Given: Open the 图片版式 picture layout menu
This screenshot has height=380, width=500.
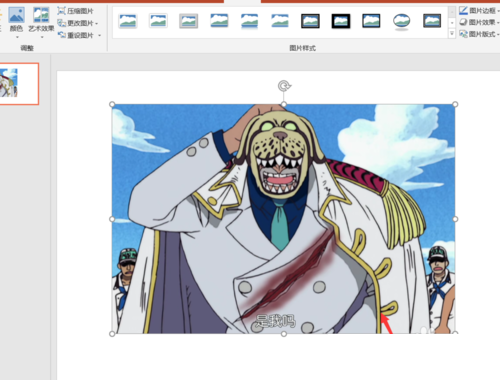Looking at the screenshot, I should [479, 34].
